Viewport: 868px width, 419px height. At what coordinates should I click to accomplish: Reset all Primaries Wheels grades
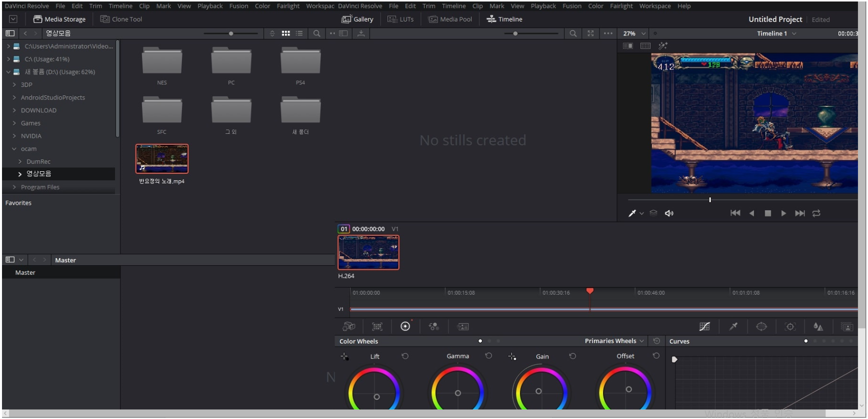click(x=656, y=341)
